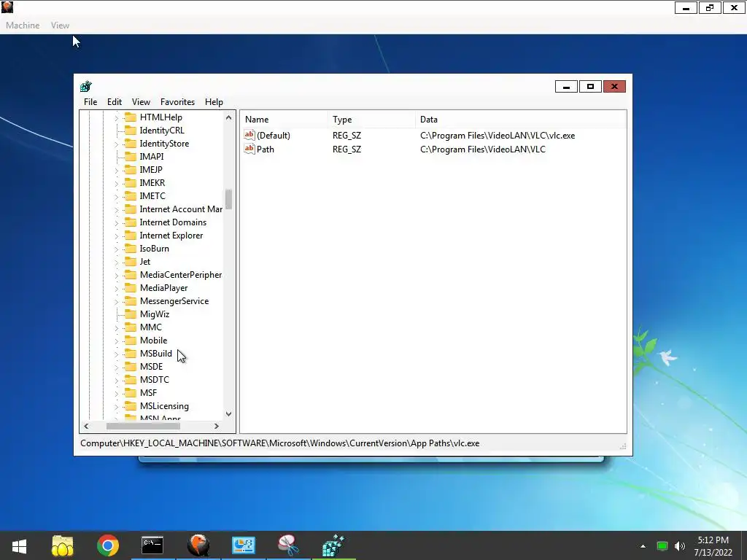Viewport: 747px width, 560px height.
Task: Expand the MSLicensing key
Action: (x=116, y=406)
